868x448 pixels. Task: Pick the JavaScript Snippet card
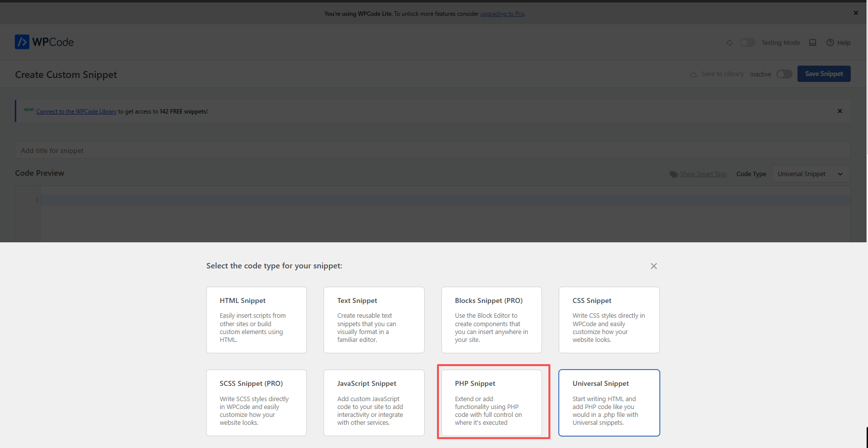click(x=374, y=403)
